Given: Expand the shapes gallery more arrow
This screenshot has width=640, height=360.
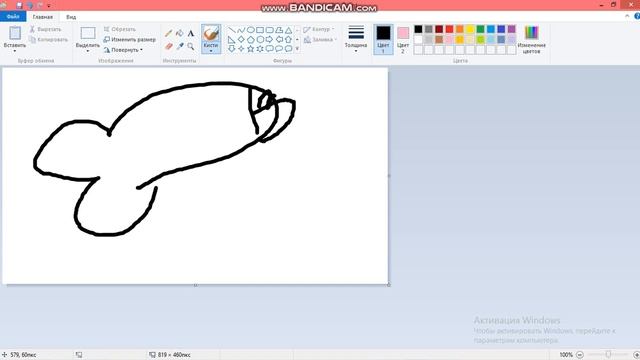Looking at the screenshot, I should pos(297,49).
